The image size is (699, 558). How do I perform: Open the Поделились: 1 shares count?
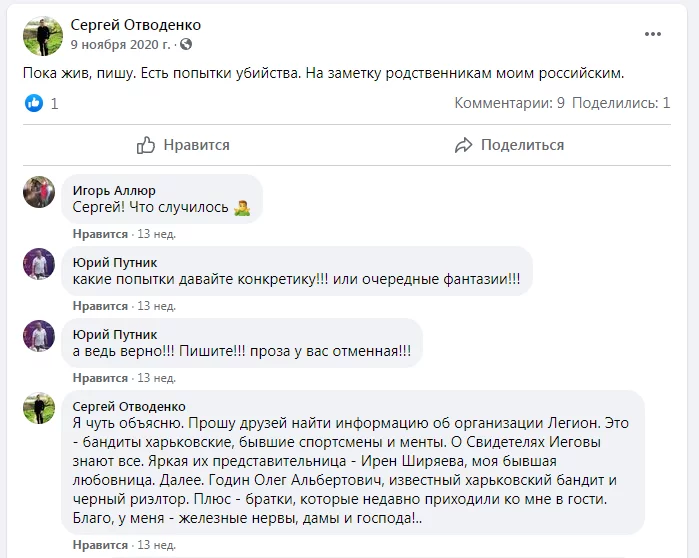(x=621, y=103)
